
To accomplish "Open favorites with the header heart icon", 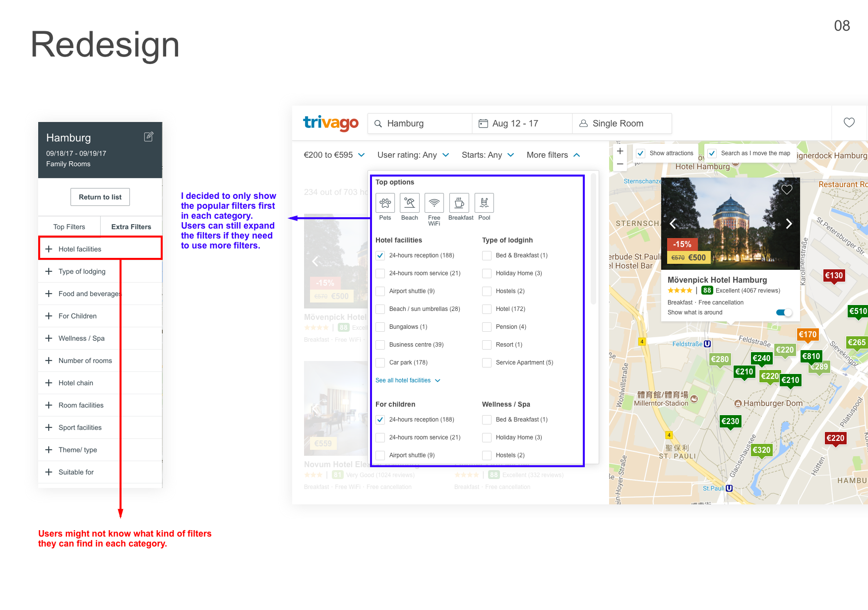I will [x=849, y=122].
